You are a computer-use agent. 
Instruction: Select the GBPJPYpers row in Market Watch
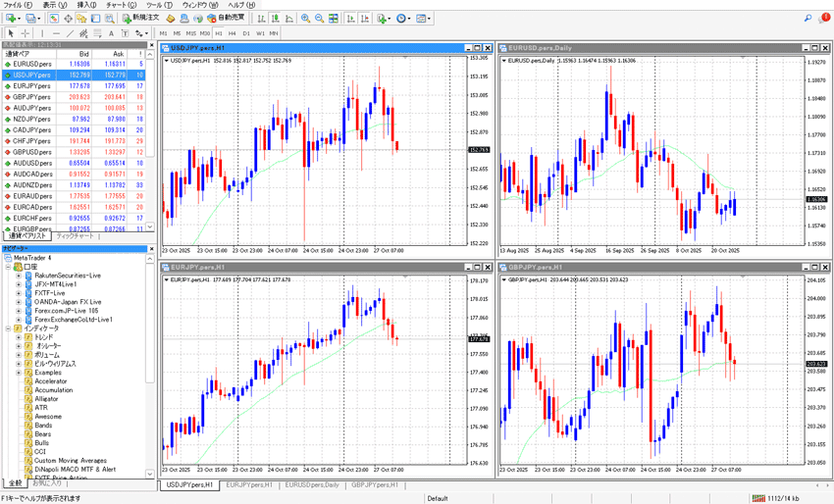74,97
